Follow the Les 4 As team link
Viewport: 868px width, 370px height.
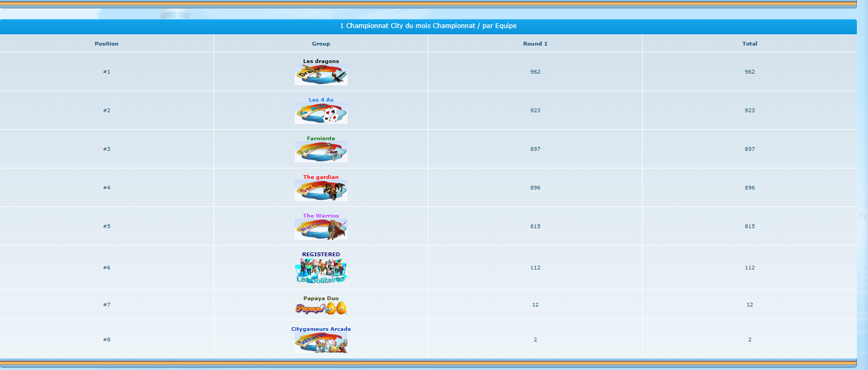321,100
